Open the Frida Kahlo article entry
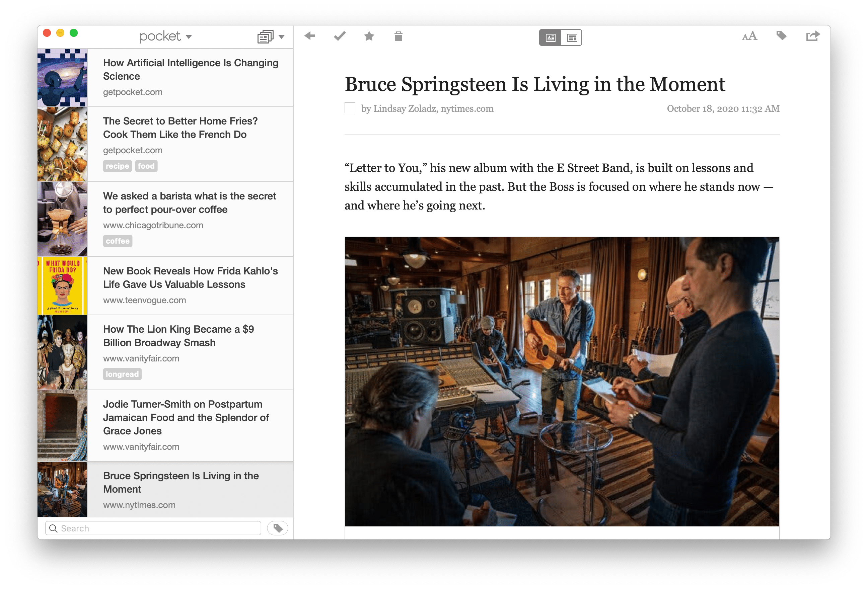This screenshot has height=589, width=868. 190,278
